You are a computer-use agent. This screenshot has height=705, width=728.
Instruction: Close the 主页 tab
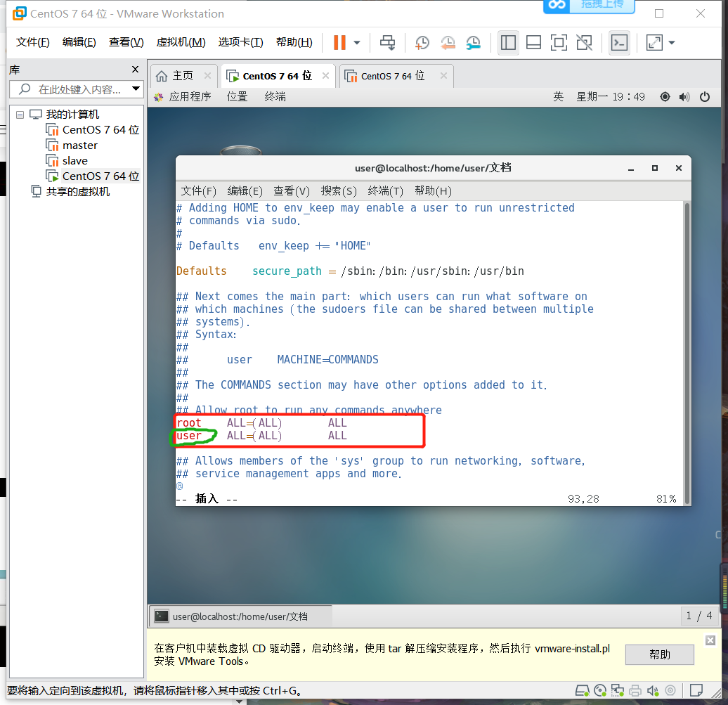[x=207, y=75]
